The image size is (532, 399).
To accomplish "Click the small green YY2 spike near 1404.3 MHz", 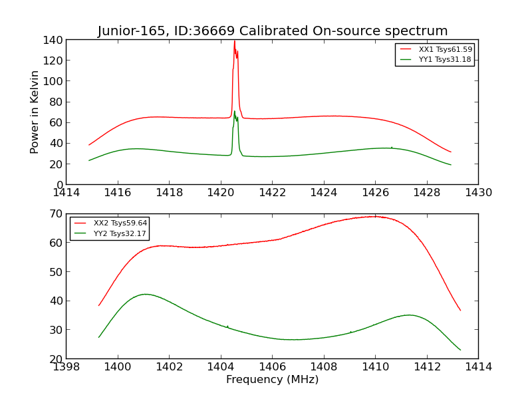I will coord(227,327).
